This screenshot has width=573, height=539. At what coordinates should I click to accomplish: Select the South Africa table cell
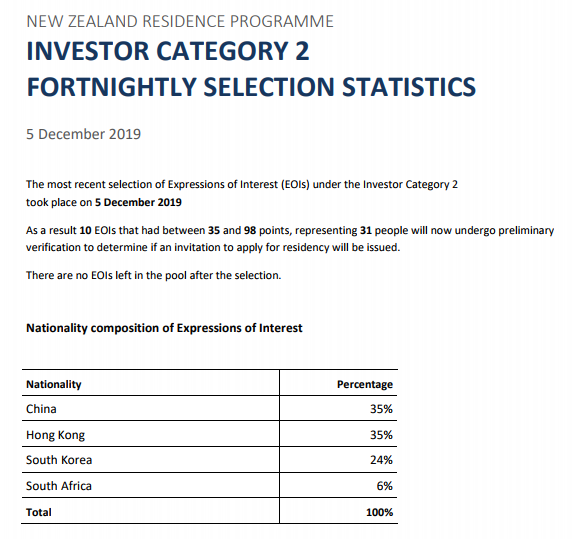151,485
